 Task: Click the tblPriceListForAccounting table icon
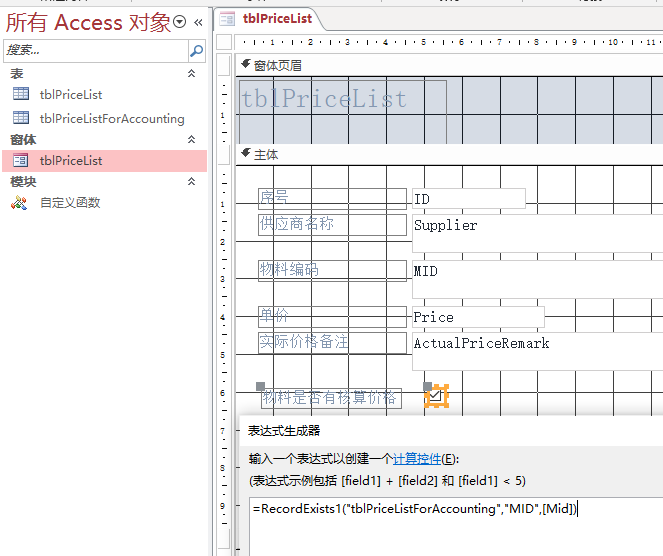[21, 118]
